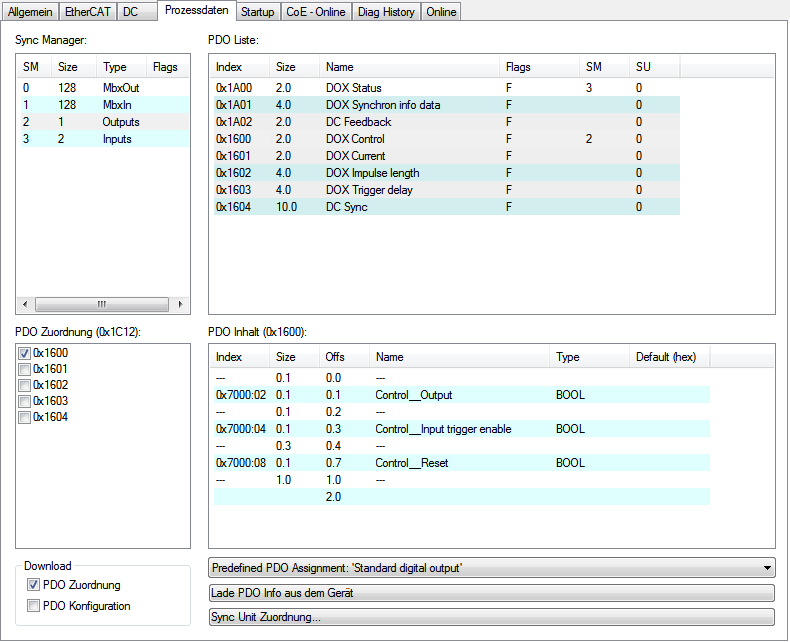This screenshot has height=642, width=790.
Task: Enable the 0x1604 PDO assignment checkbox
Action: (24, 418)
